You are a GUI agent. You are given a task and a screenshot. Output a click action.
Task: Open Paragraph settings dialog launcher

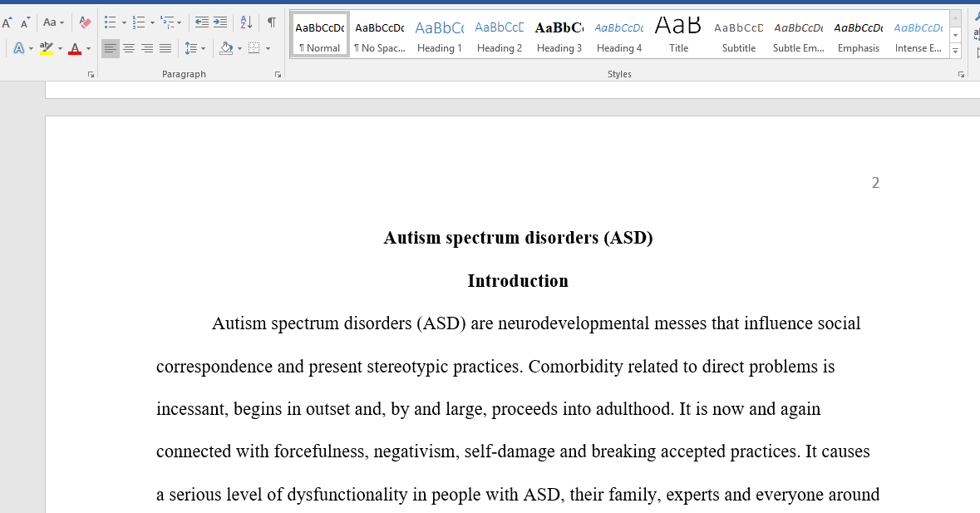click(278, 74)
